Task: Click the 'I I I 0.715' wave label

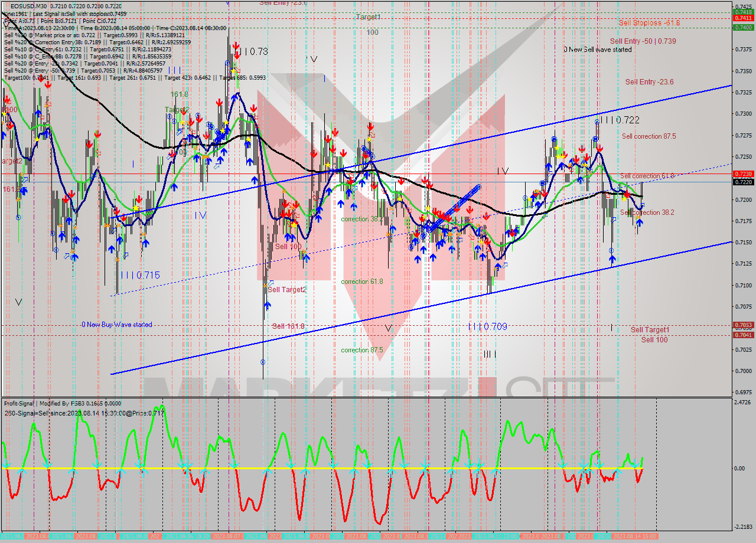Action: pyautogui.click(x=139, y=275)
